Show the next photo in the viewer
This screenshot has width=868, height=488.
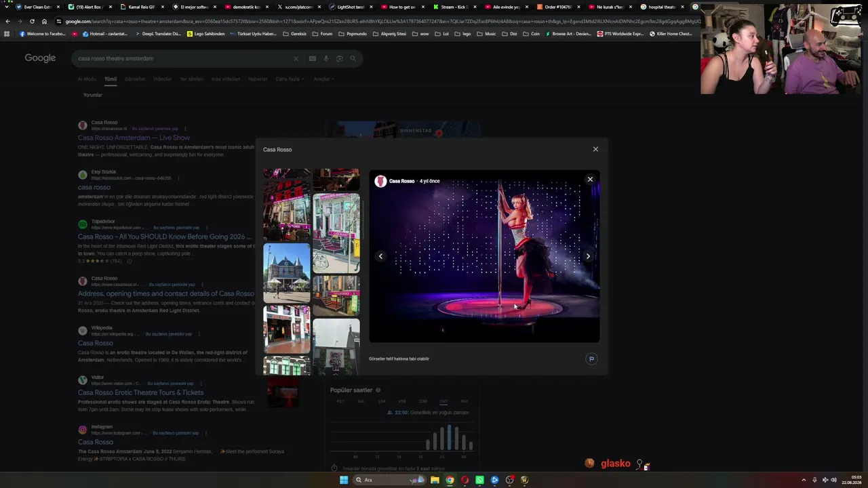click(587, 256)
